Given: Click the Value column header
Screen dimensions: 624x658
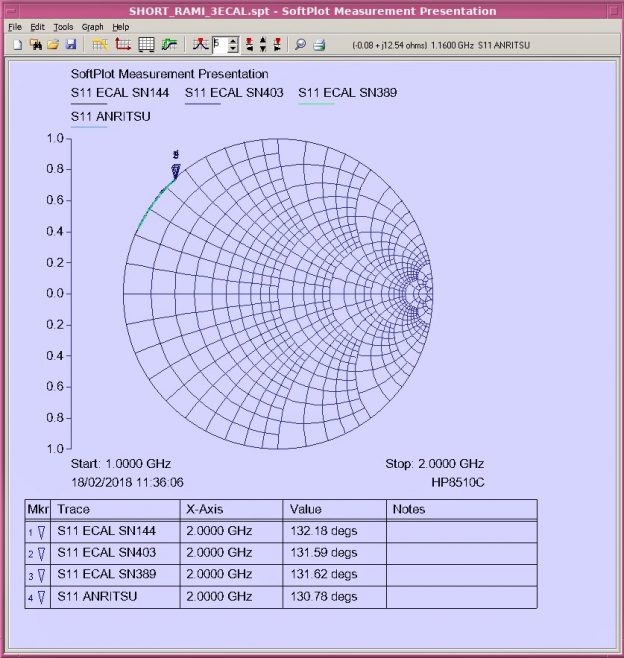Looking at the screenshot, I should pyautogui.click(x=334, y=509).
